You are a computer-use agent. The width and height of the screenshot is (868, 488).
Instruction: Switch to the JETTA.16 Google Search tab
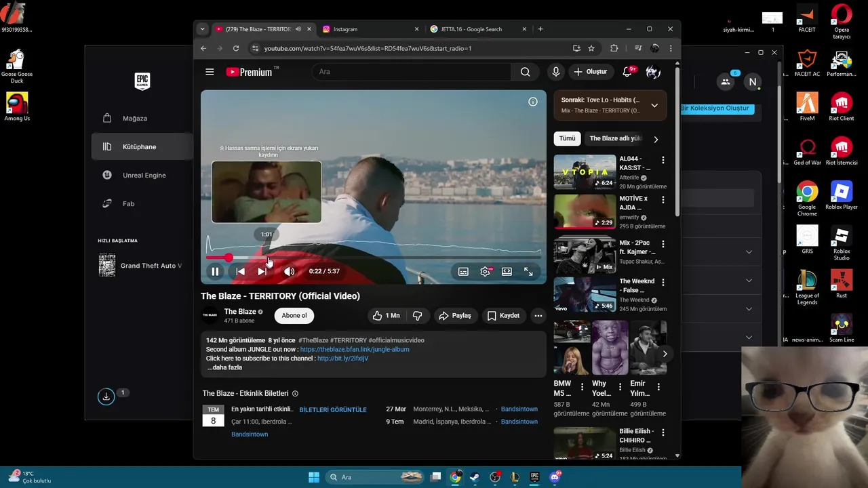click(477, 29)
